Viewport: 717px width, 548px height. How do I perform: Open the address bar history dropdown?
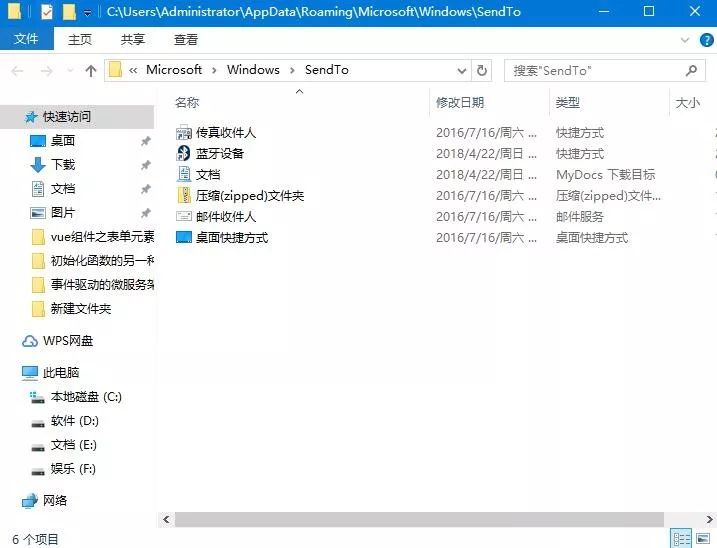pos(462,71)
